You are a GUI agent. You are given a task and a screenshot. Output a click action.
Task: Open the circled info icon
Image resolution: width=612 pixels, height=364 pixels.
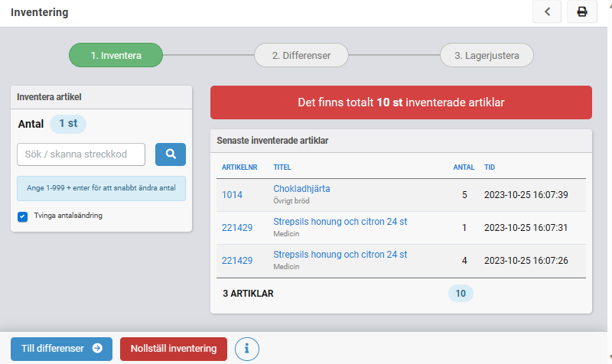pyautogui.click(x=246, y=349)
